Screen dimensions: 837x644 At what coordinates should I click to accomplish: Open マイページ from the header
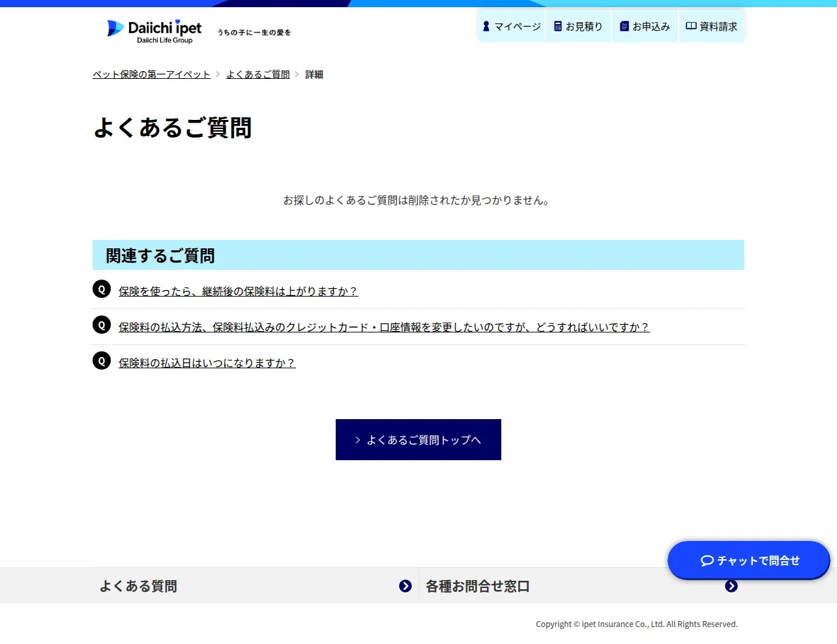point(512,27)
